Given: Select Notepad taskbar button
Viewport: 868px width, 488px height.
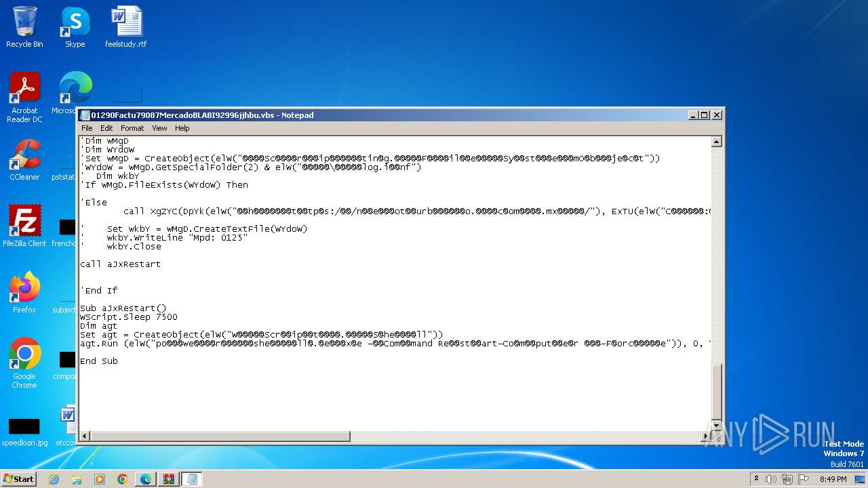Looking at the screenshot, I should 192,479.
